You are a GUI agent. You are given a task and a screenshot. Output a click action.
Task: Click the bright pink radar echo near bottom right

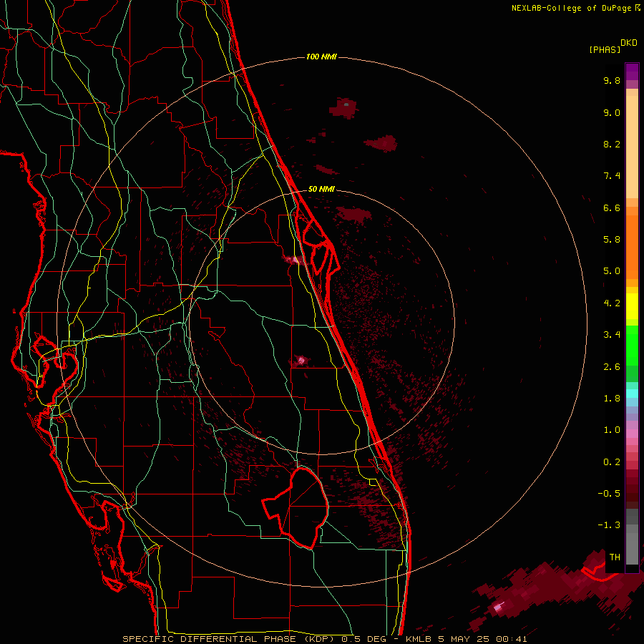[x=499, y=607]
